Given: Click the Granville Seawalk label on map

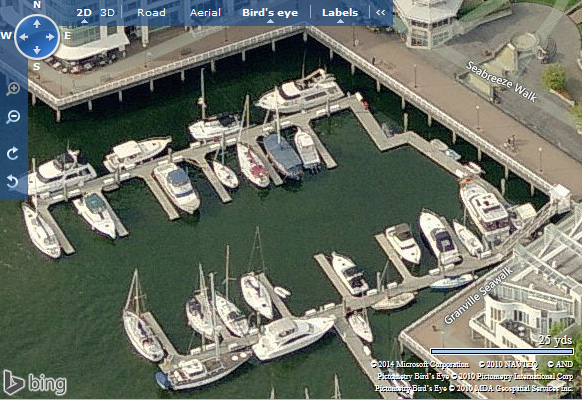Looking at the screenshot, I should tap(478, 295).
